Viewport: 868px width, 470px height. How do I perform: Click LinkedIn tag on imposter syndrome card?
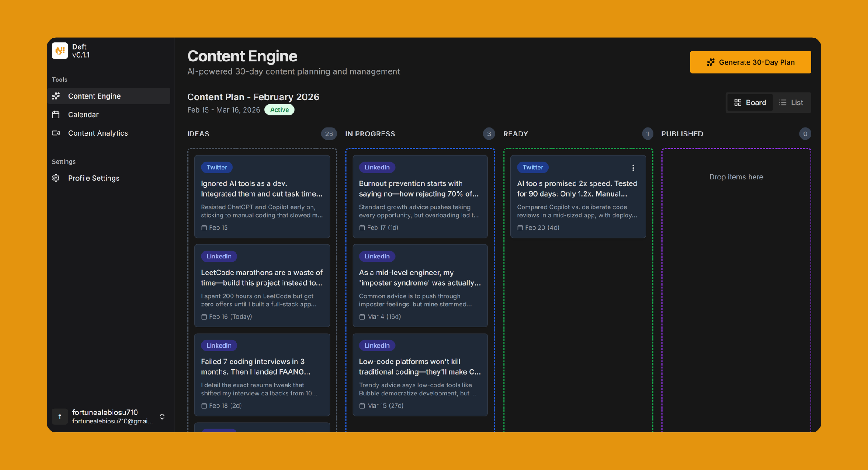(x=377, y=257)
